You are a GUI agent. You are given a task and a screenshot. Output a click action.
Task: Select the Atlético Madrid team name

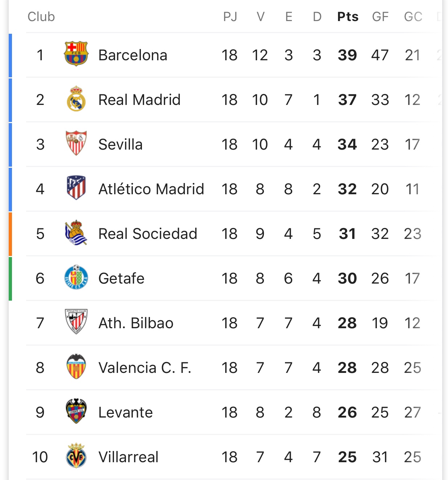151,189
